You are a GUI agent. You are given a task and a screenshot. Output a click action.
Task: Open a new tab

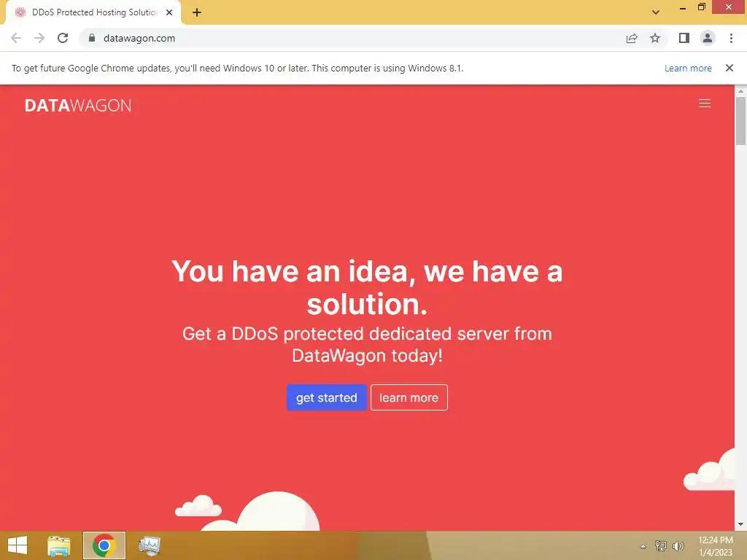tap(197, 12)
